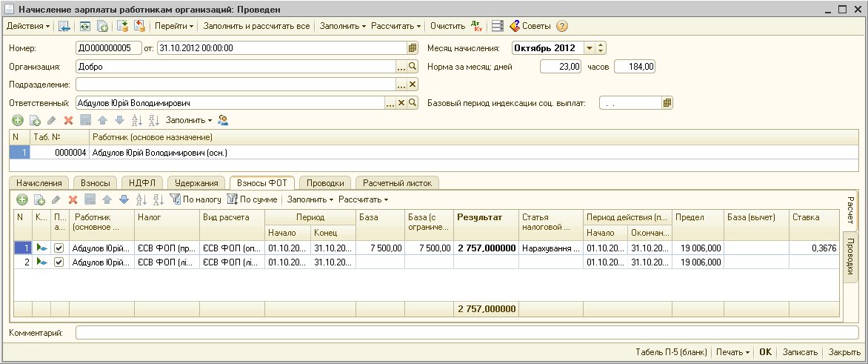This screenshot has height=364, width=868.
Task: Filter by tax with По налогу
Action: [x=196, y=199]
